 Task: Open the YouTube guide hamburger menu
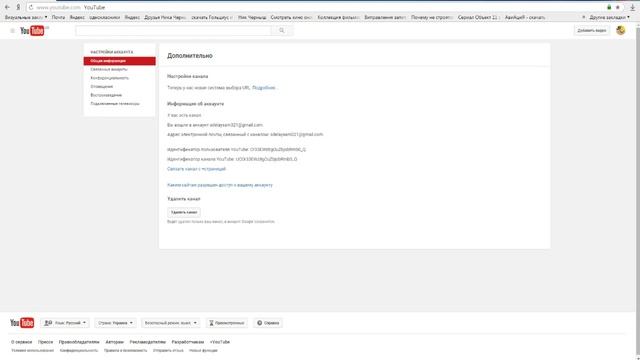coord(12,31)
